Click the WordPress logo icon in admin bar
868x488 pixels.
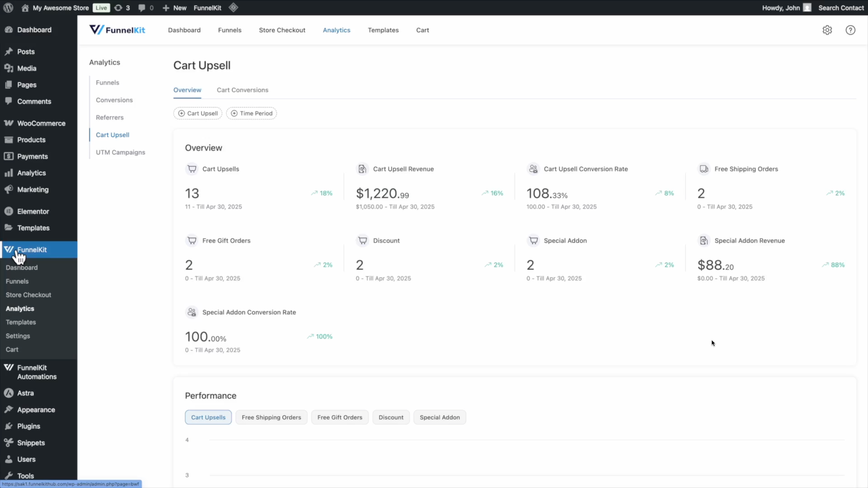[8, 8]
